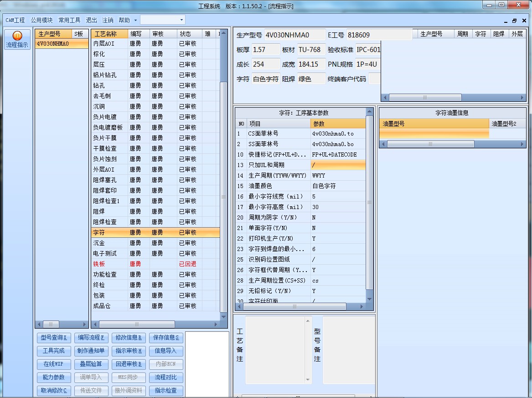Select the 层压 process row
532x398 pixels.
pyautogui.click(x=155, y=64)
